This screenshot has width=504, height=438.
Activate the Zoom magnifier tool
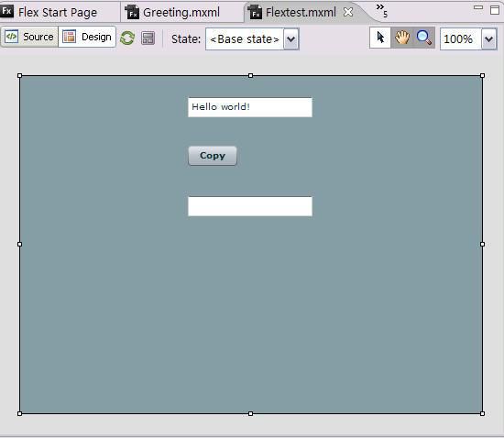click(423, 38)
